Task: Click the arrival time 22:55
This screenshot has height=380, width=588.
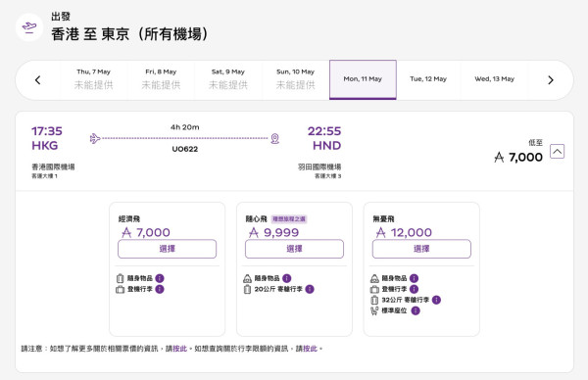Action: pyautogui.click(x=324, y=131)
